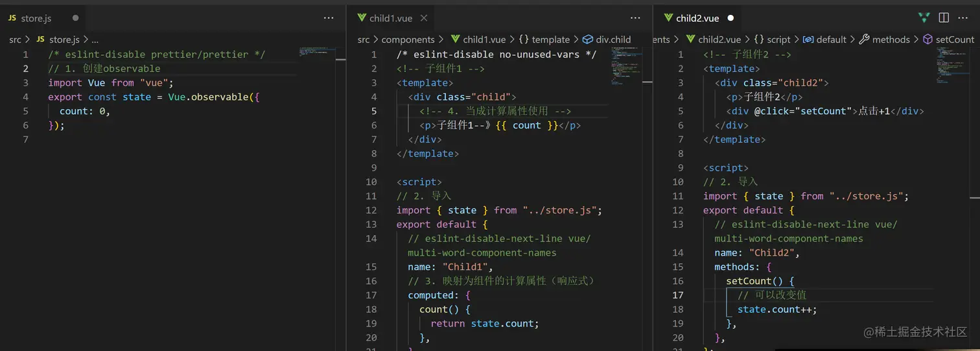Place cursor on 'import Vue from "vue";' line

pyautogui.click(x=111, y=83)
